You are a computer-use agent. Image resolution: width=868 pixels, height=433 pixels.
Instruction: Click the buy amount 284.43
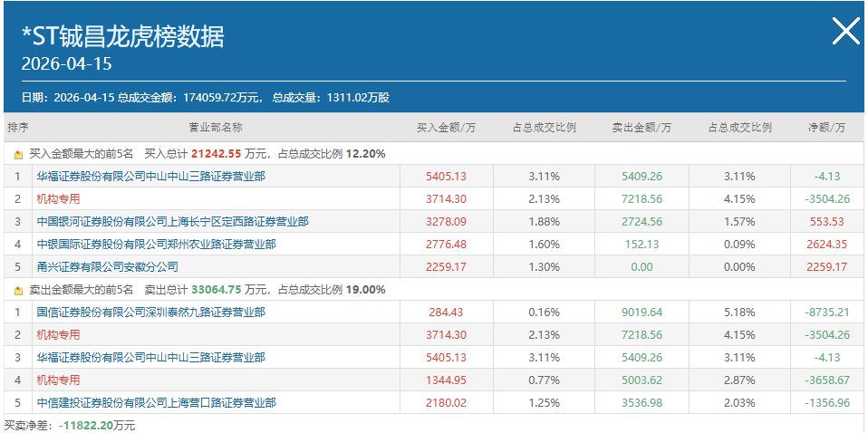pos(446,313)
